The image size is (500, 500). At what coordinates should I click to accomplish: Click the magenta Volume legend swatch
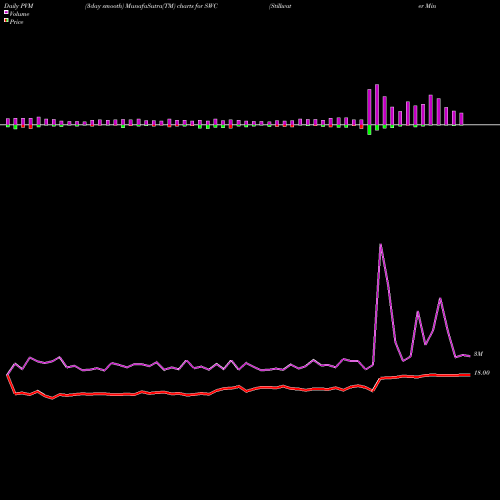click(6, 12)
